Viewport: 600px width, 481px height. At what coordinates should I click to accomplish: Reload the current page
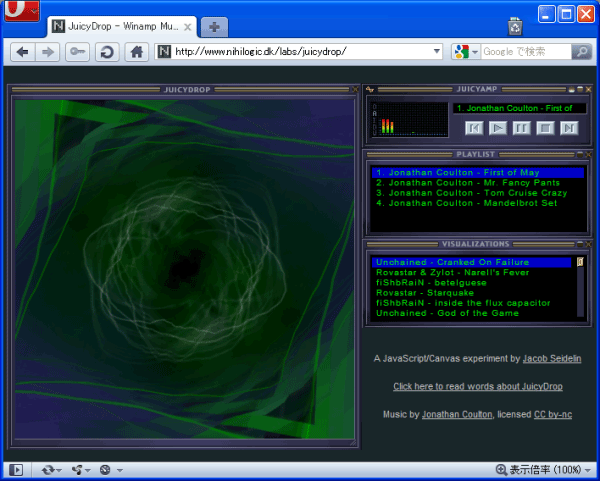(x=107, y=52)
